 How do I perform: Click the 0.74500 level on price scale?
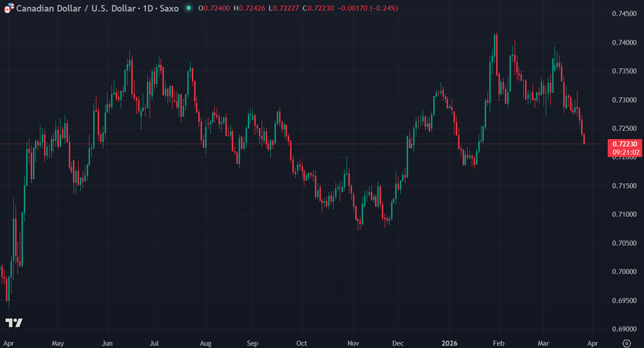point(625,14)
